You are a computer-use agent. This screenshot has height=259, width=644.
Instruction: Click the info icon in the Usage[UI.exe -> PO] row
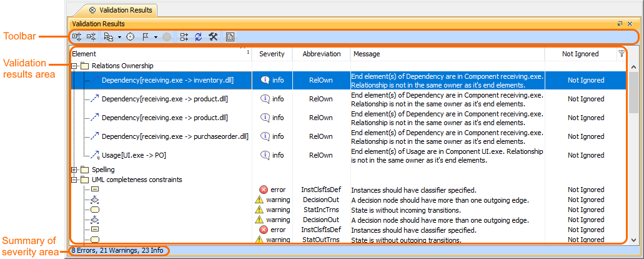[x=265, y=155]
